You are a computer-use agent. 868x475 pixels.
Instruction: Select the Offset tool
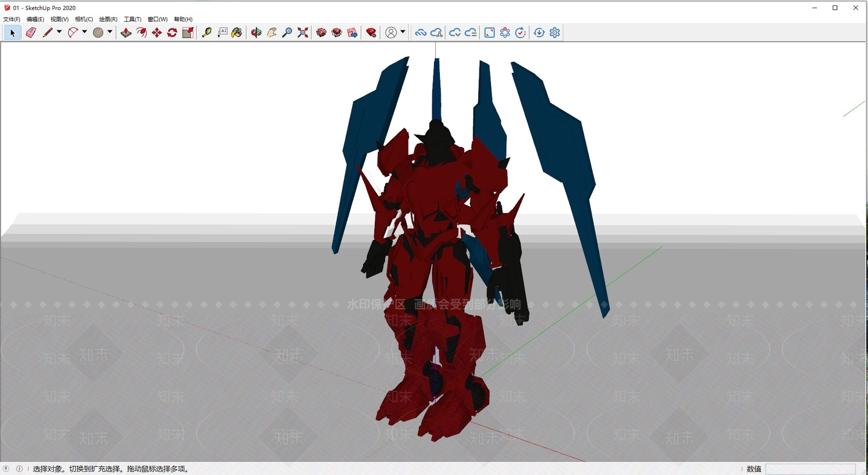[142, 33]
